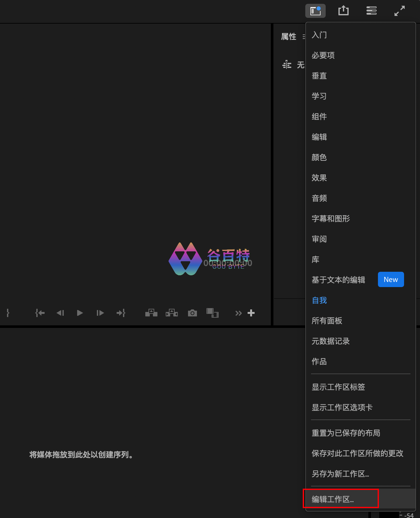Open the progress dashboard icon in the header
This screenshot has width=420, height=518.
pyautogui.click(x=371, y=11)
